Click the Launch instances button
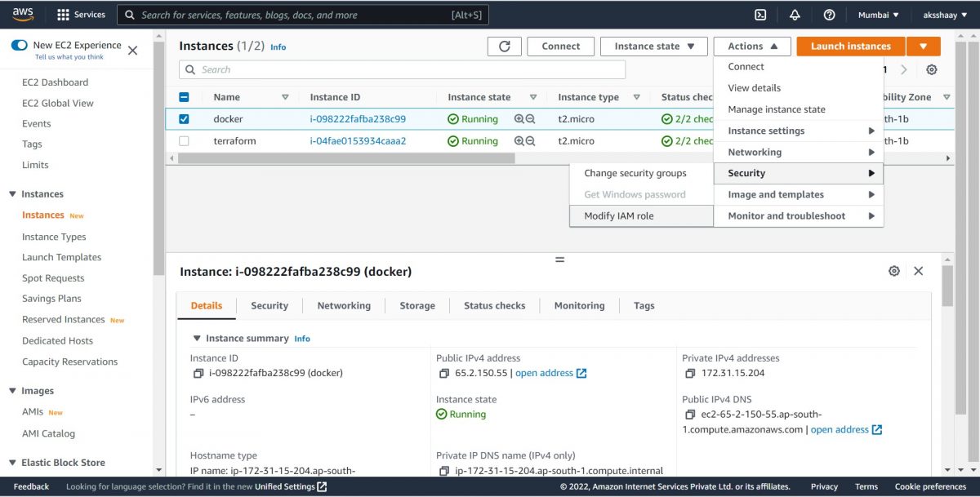Screen dimensions: 980x497 pyautogui.click(x=850, y=46)
